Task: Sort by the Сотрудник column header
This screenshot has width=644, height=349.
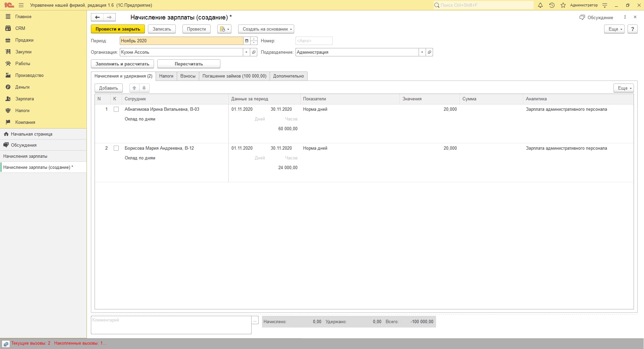Action: tap(175, 99)
